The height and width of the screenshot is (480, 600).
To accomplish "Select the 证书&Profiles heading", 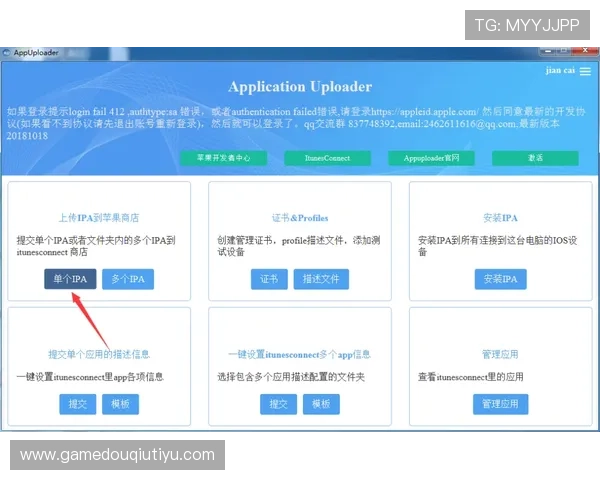I will pos(300,218).
